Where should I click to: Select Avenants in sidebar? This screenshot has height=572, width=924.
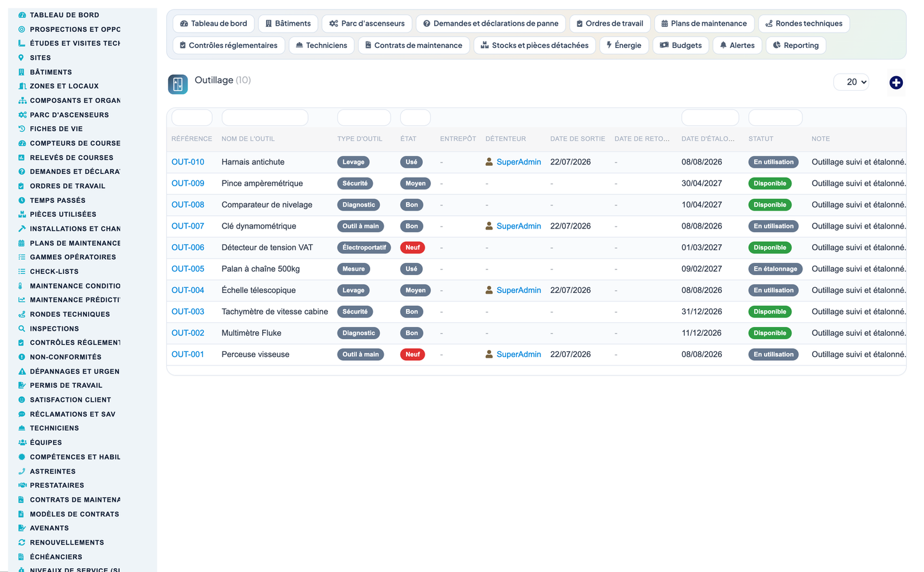[x=49, y=528]
